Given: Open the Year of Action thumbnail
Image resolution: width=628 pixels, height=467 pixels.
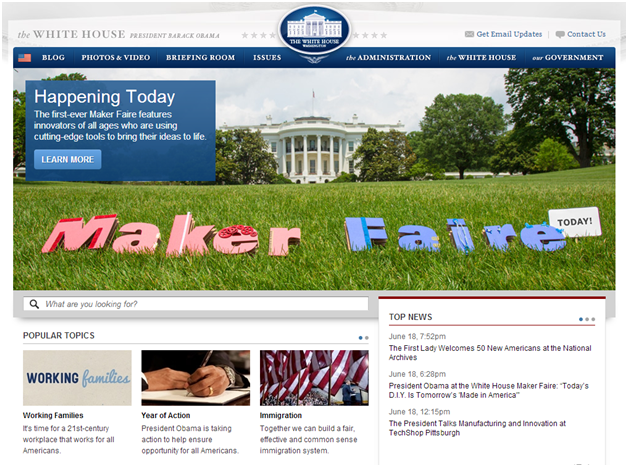Looking at the screenshot, I should [x=195, y=378].
